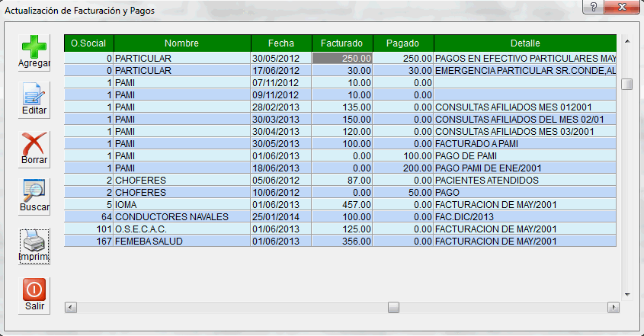Click the O.Social value 167 cell
The image size is (644, 336).
(88, 241)
